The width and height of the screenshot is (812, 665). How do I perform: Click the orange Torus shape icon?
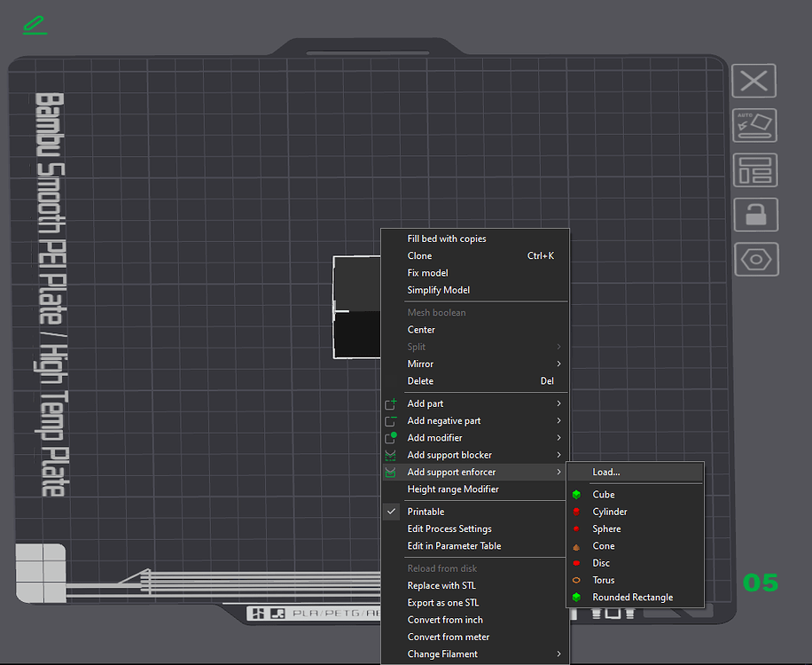click(576, 580)
